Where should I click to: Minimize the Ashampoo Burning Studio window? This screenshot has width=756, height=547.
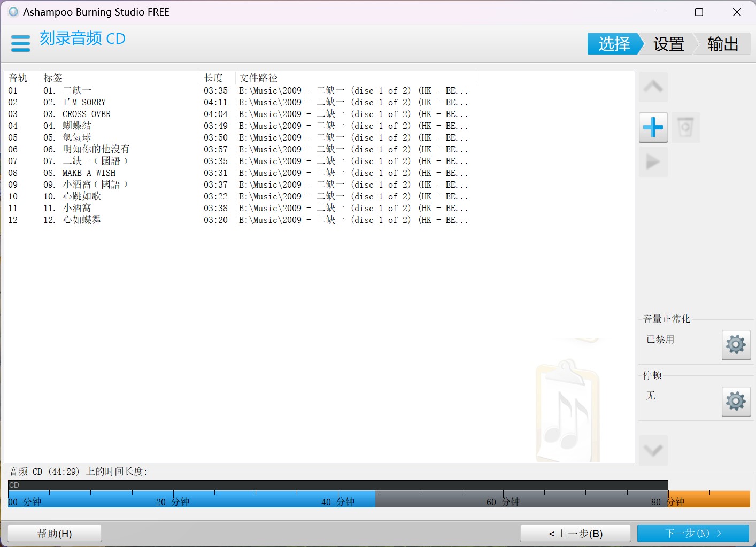pyautogui.click(x=662, y=12)
